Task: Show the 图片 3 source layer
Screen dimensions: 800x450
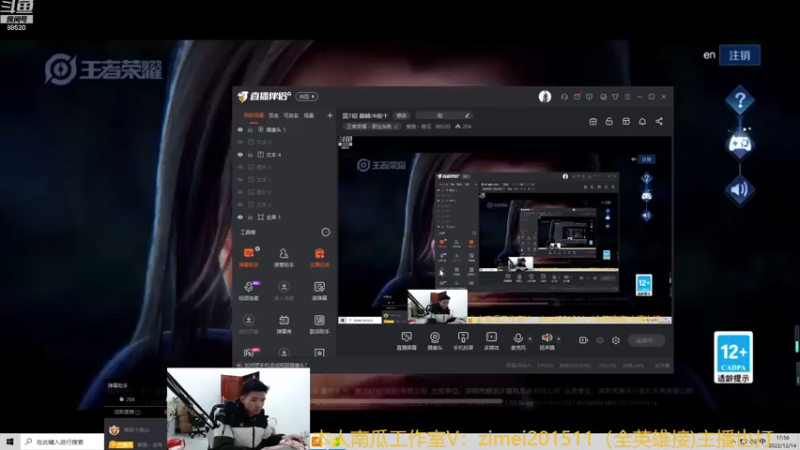Action: point(240,167)
